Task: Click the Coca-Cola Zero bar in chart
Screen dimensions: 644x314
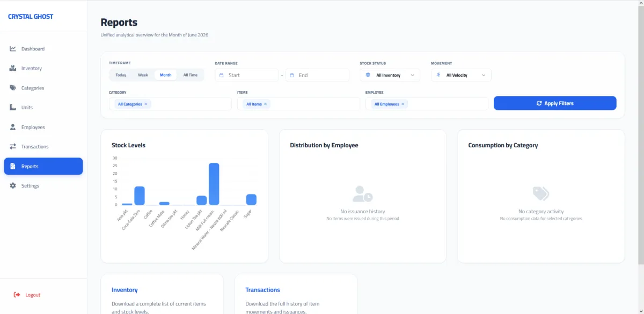Action: point(140,196)
